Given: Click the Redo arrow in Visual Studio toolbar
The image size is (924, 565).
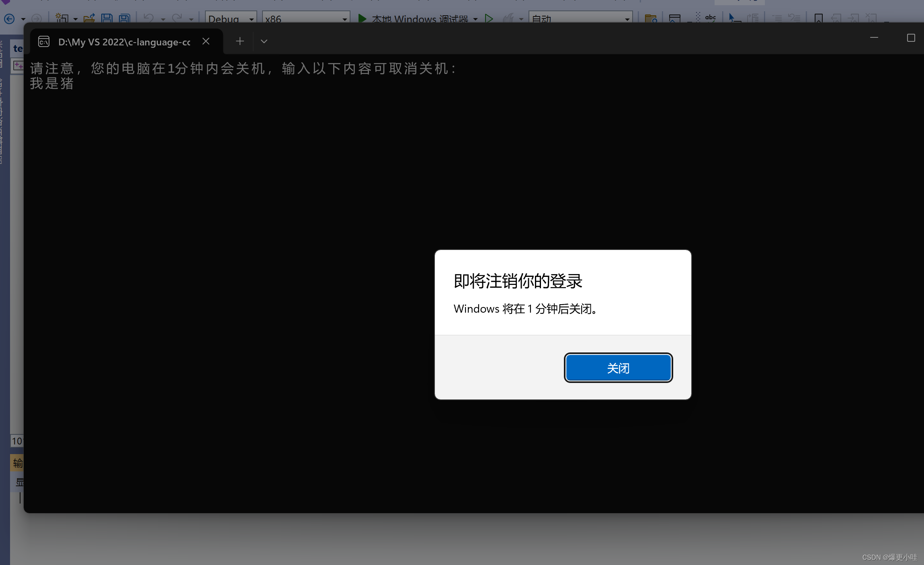Looking at the screenshot, I should [177, 18].
